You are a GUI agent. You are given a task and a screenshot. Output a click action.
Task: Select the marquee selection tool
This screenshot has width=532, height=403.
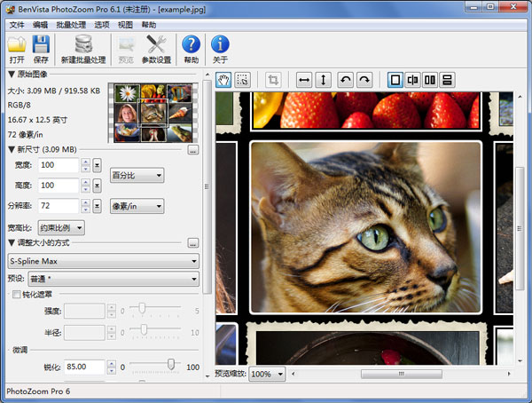242,80
